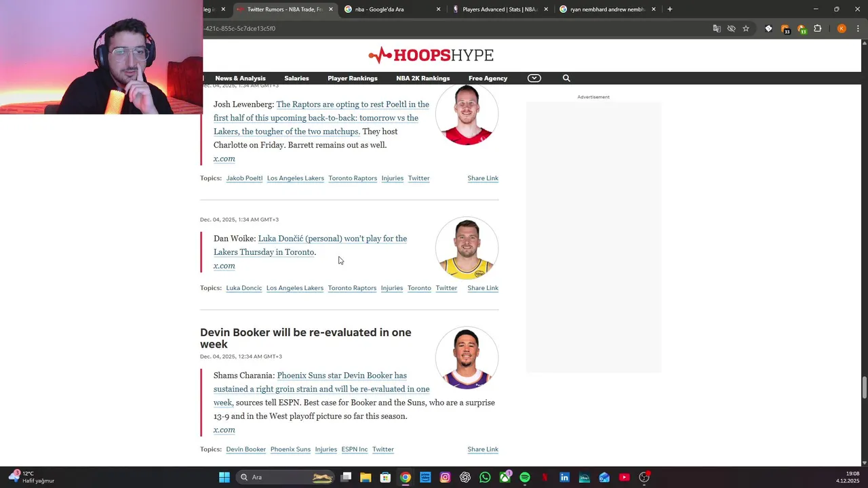Open Luka Dončić won't play link
Viewport: 868px width, 488px height.
(x=310, y=245)
